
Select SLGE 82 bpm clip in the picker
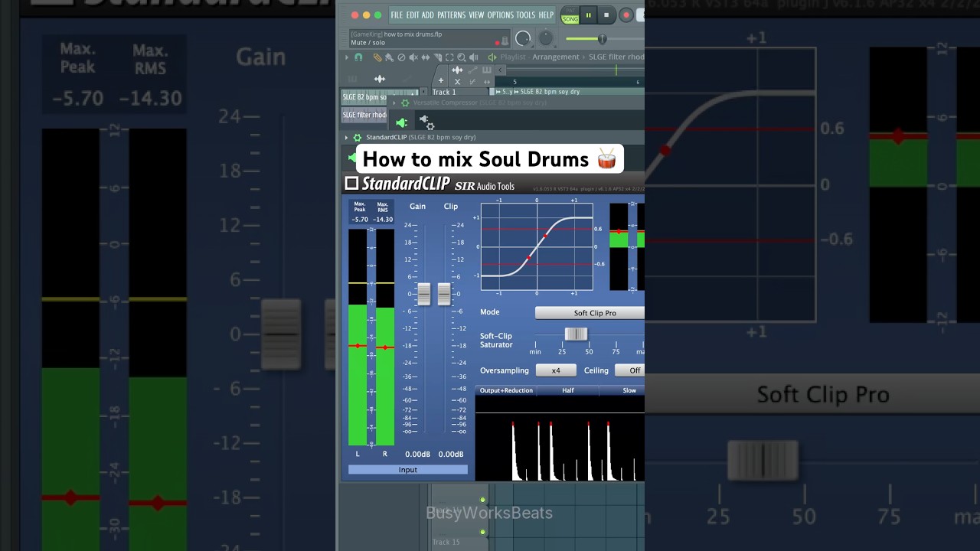tap(364, 97)
